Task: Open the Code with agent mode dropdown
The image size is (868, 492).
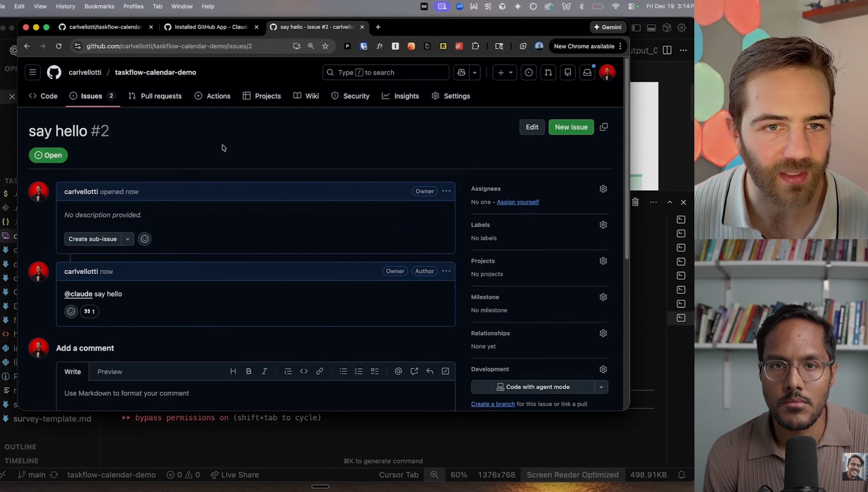Action: pyautogui.click(x=601, y=387)
